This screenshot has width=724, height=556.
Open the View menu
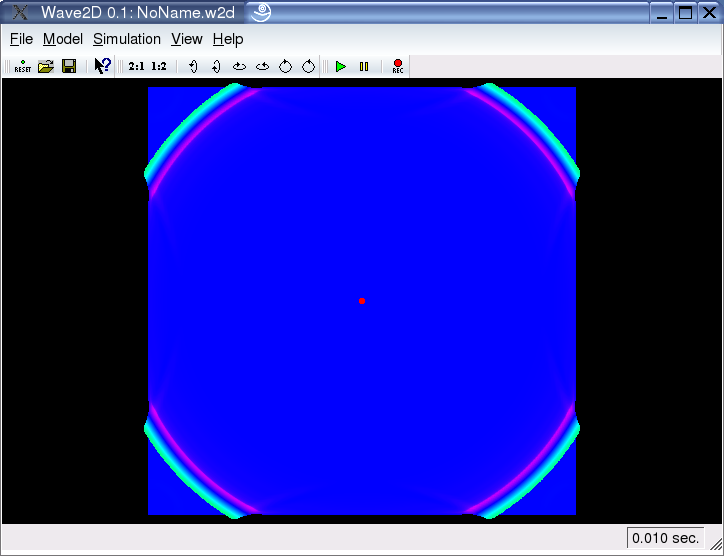coord(187,39)
